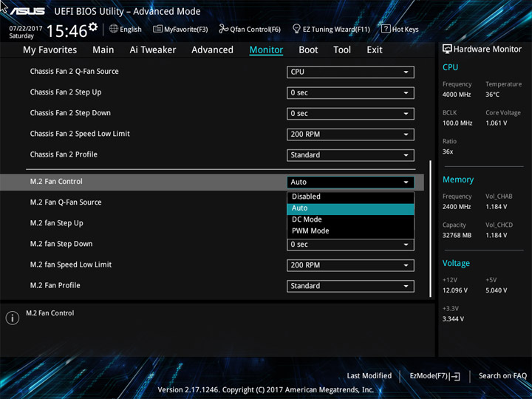Click the globe language icon

coord(114,29)
